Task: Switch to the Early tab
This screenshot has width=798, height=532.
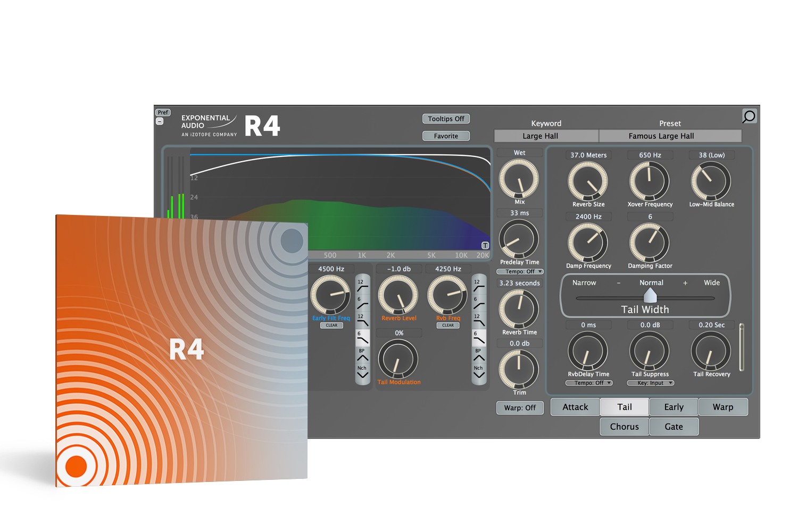Action: click(674, 407)
